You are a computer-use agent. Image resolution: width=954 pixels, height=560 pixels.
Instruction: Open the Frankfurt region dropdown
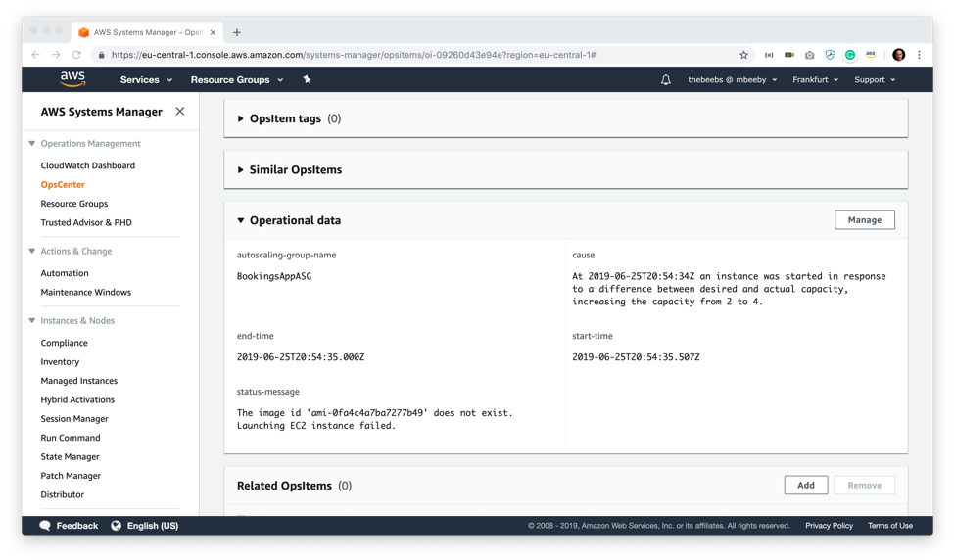815,79
